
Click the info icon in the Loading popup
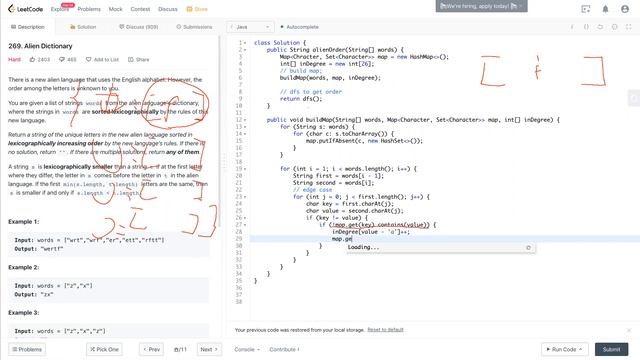529,248
